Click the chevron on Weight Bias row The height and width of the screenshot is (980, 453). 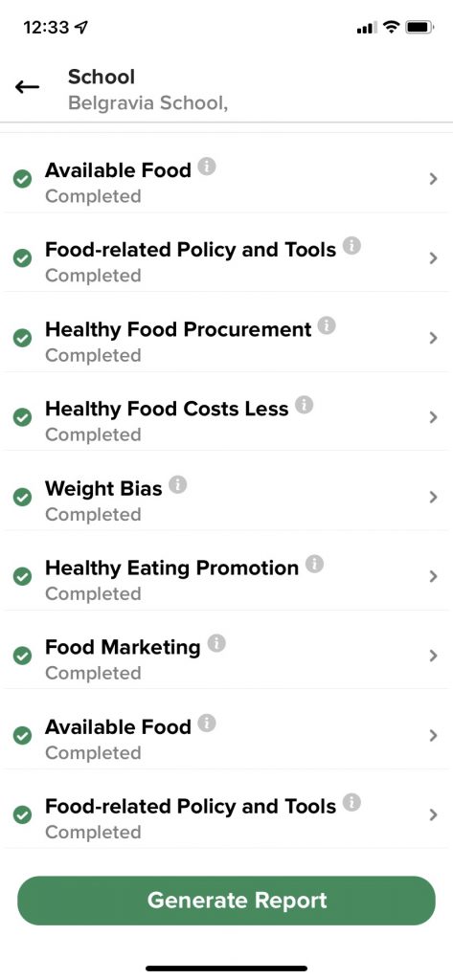coord(433,497)
